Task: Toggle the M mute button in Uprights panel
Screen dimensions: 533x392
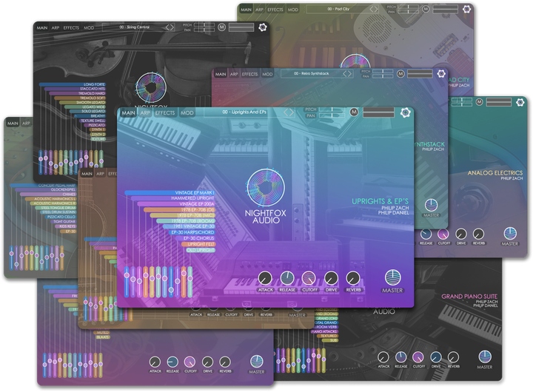Action: pyautogui.click(x=353, y=112)
